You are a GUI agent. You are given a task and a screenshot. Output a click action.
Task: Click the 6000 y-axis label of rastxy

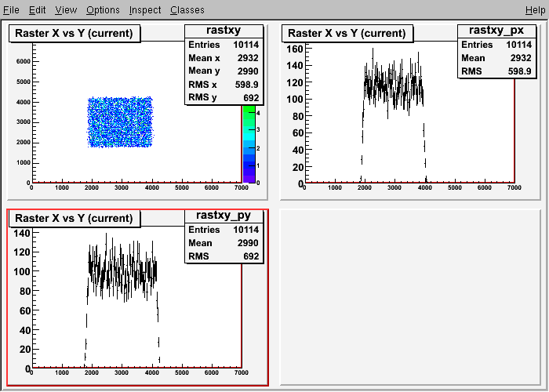click(23, 61)
